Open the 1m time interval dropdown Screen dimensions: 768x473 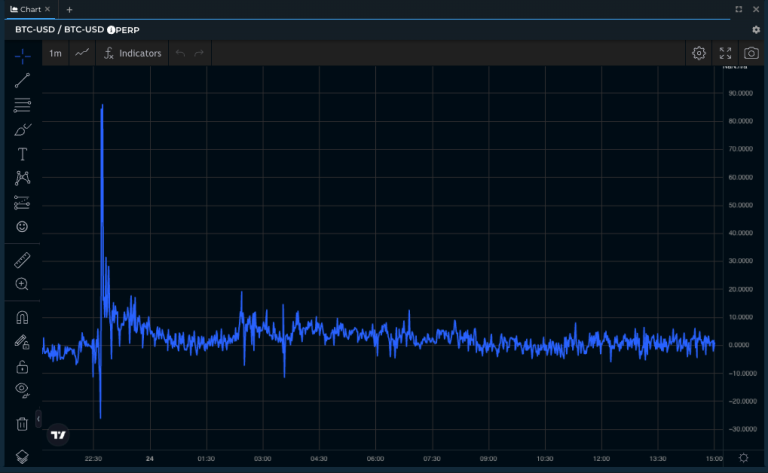(x=56, y=53)
